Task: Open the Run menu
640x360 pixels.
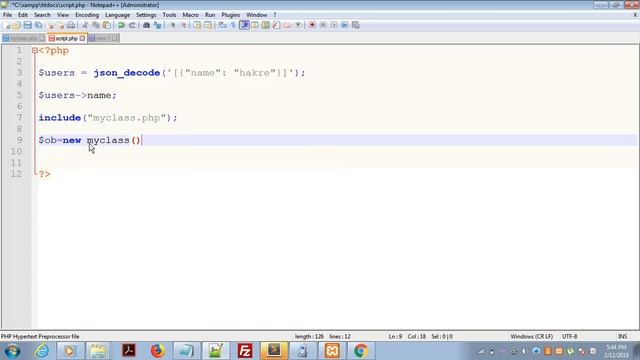Action: pos(210,15)
